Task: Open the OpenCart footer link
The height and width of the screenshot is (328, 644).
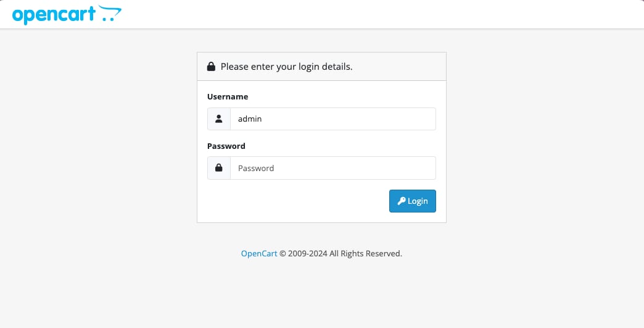Action: (x=259, y=253)
